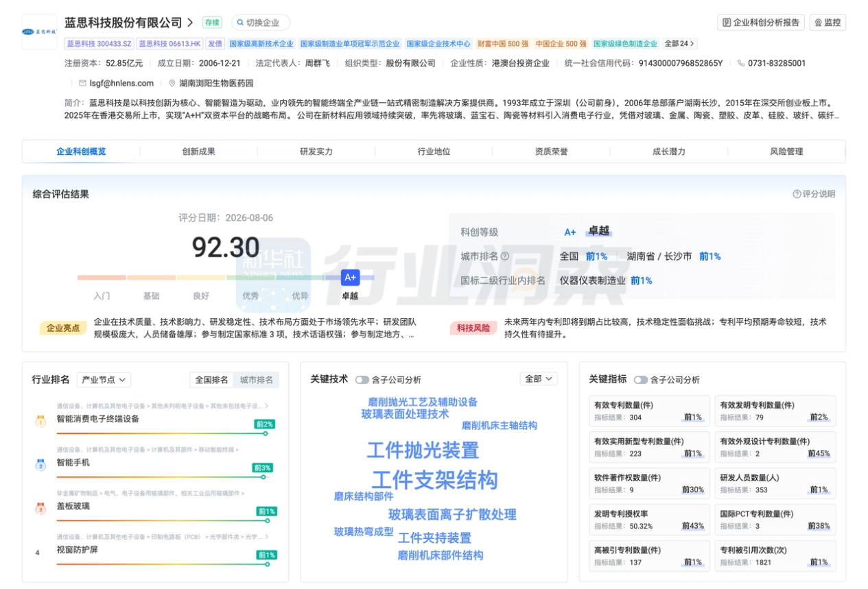
Task: Click email lsgf@hnlens.com
Action: 121,83
